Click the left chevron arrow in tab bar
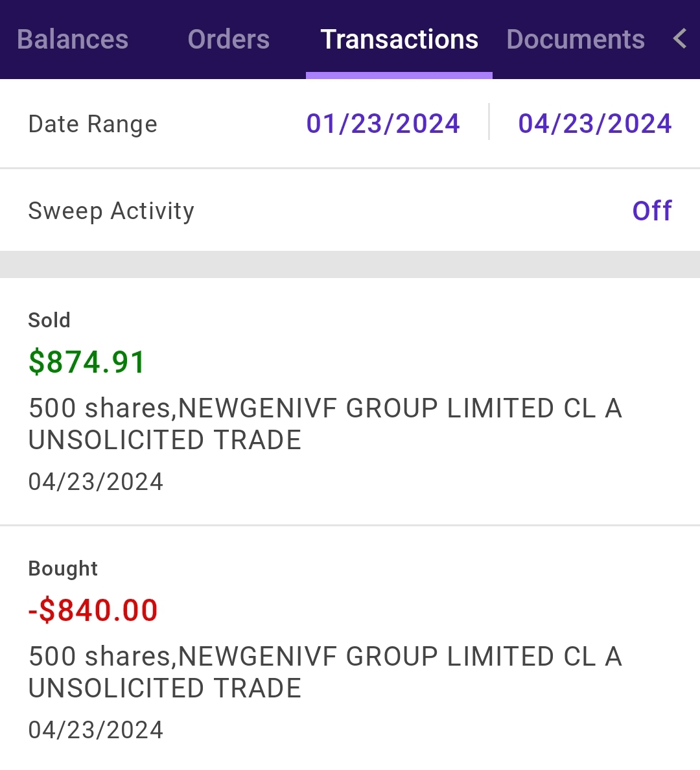This screenshot has height=770, width=700. pyautogui.click(x=679, y=39)
